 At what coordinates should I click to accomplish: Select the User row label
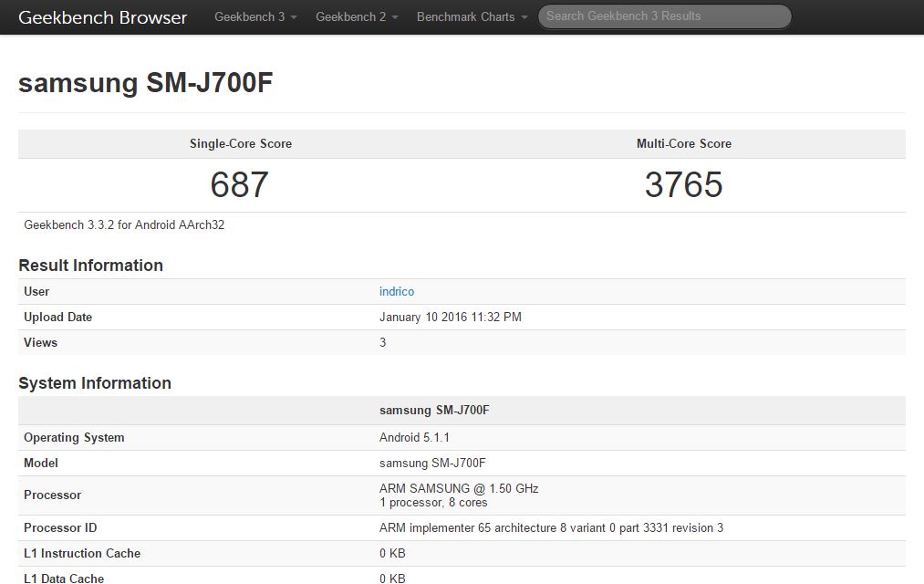click(x=36, y=291)
